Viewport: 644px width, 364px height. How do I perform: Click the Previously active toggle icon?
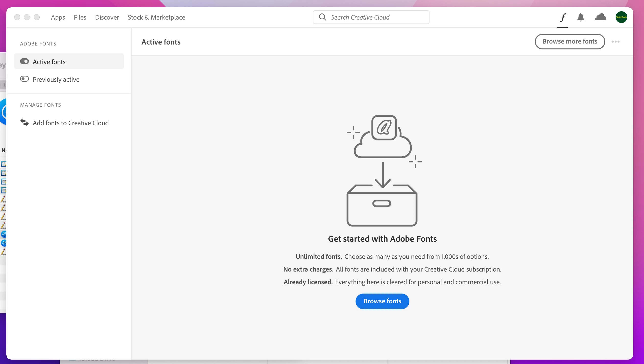pyautogui.click(x=24, y=79)
